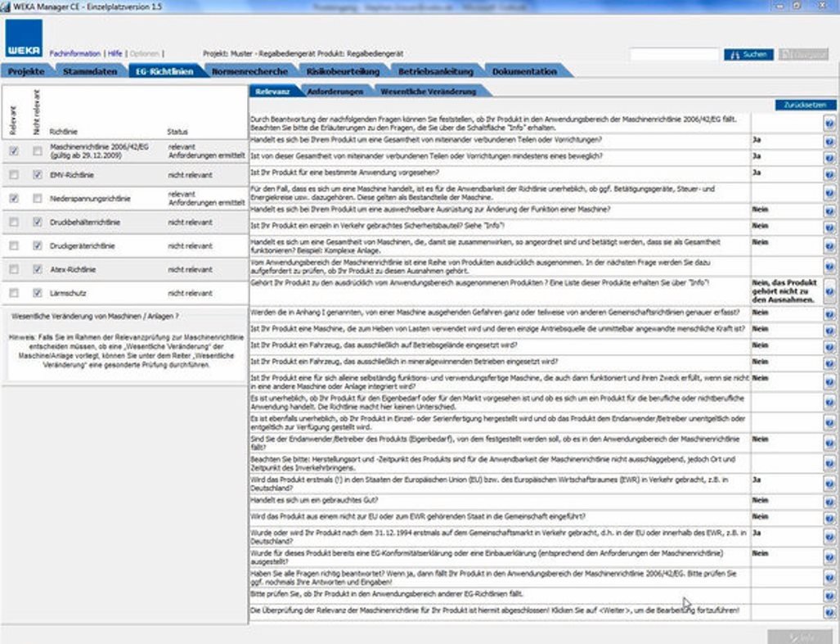The height and width of the screenshot is (644, 840).
Task: Uncheck Nicht relevant for Atex-Richtlinie
Action: click(37, 269)
